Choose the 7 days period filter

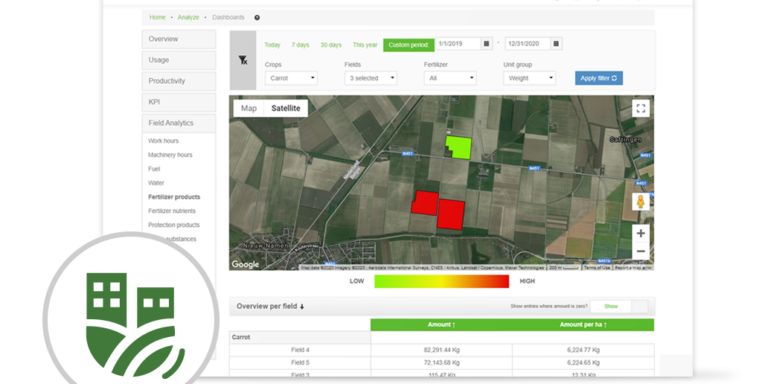click(300, 45)
